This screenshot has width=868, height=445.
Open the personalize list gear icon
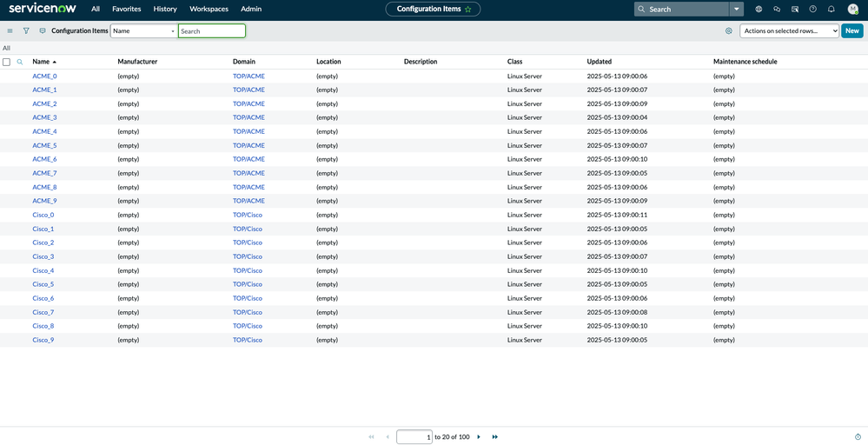[728, 31]
